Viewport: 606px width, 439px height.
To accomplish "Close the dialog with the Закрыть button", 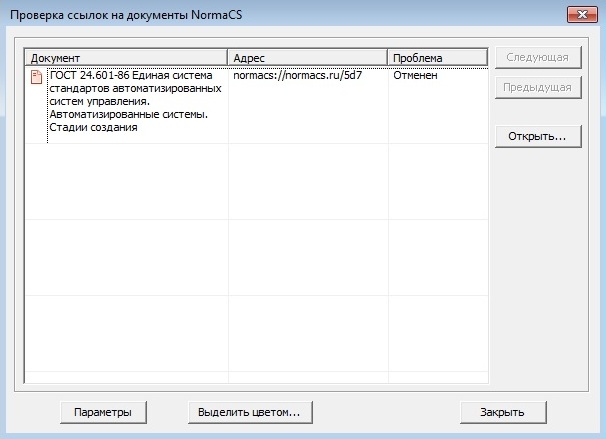I will point(503,412).
